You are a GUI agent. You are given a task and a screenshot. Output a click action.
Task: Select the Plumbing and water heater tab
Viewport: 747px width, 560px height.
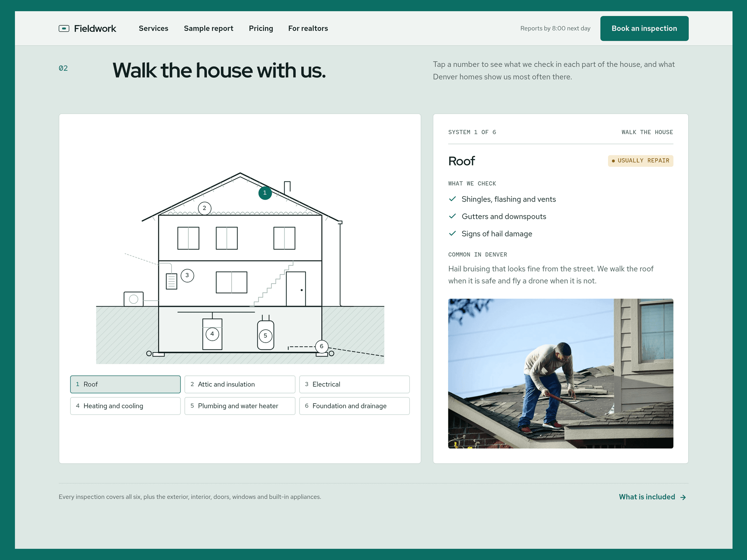click(x=240, y=406)
